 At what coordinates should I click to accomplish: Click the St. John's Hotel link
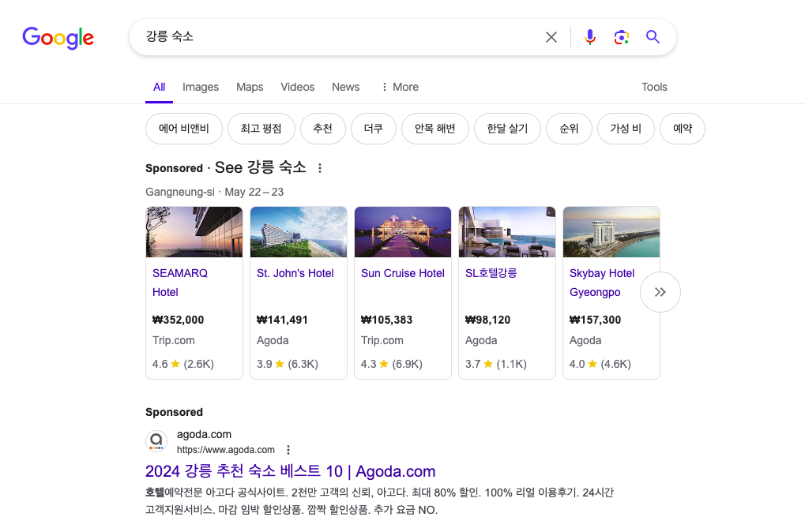point(295,273)
